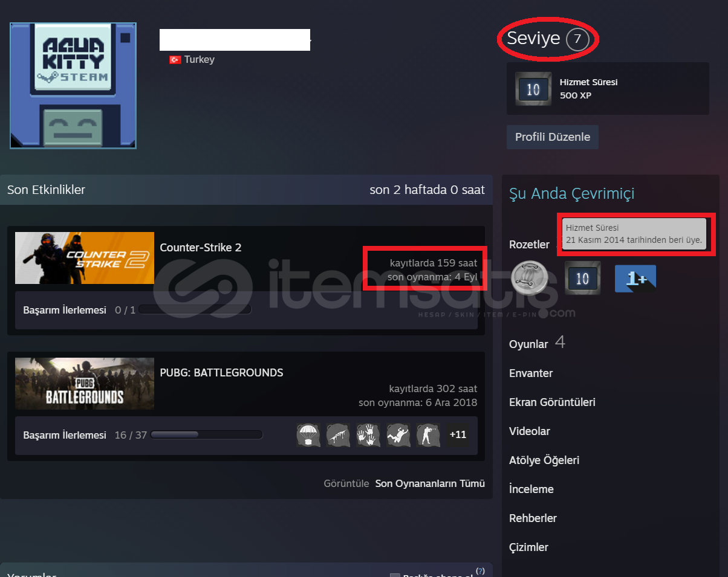Viewport: 728px width, 577px height.
Task: Click the Şu Anda Çevrimiçi status text
Action: click(571, 194)
